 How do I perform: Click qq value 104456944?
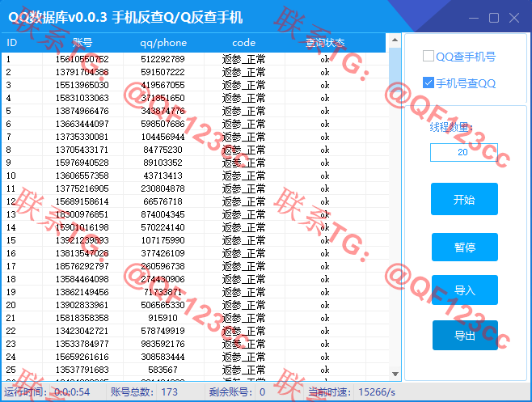click(163, 137)
